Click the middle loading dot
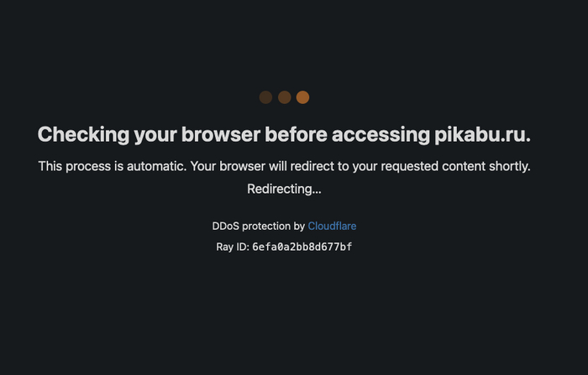The image size is (588, 375). point(285,97)
